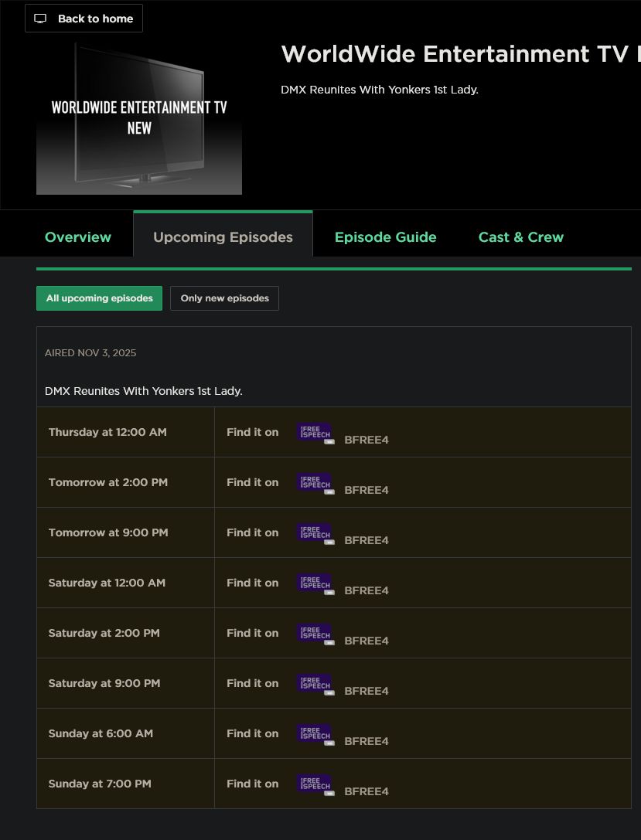Click the WorldWide Entertainment TV show thumbnail
Screen dimensions: 641x840
click(x=139, y=117)
